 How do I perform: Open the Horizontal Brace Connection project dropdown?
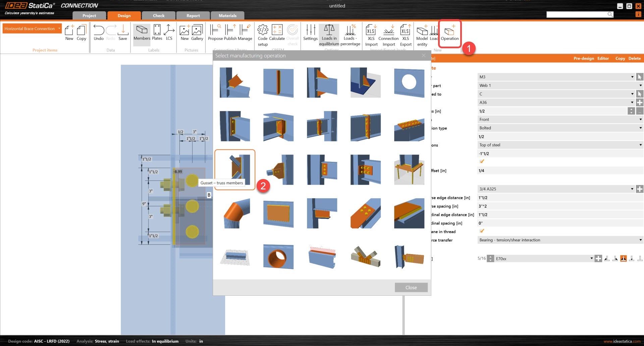point(32,28)
